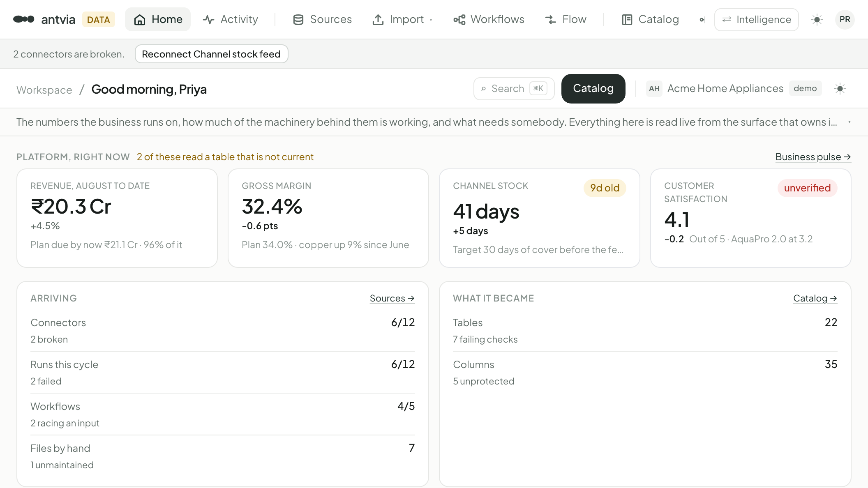Select the Connectors row
This screenshot has height=488, width=868.
click(223, 331)
